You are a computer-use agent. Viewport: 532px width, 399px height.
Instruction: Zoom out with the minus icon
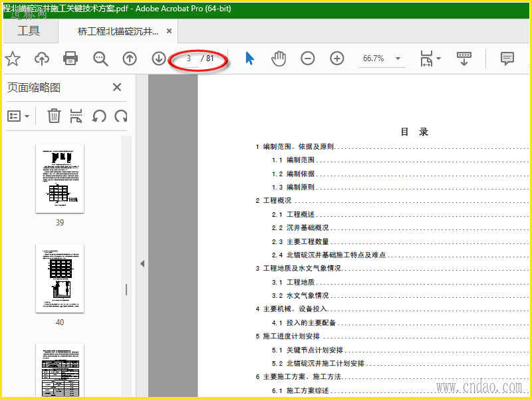pos(308,59)
